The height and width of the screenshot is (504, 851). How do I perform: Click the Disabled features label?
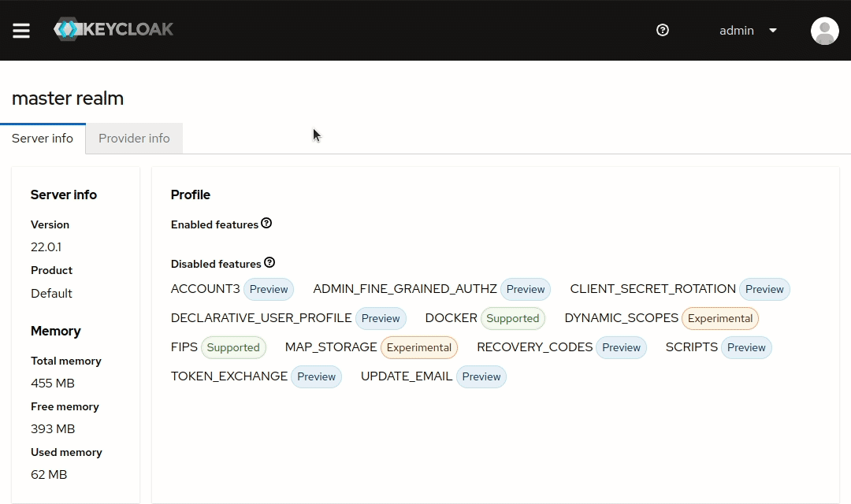(x=216, y=265)
